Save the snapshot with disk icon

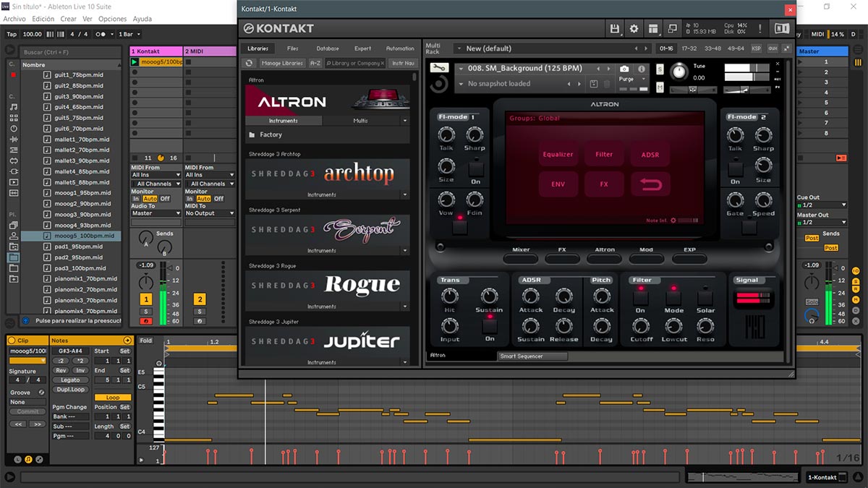coord(594,84)
